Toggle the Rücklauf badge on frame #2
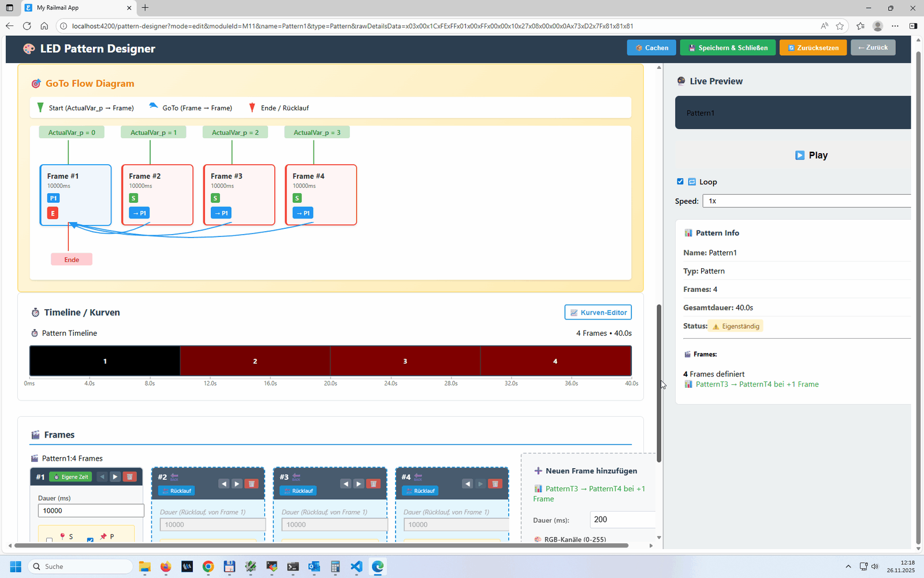Viewport: 924px width, 578px height. tap(177, 491)
